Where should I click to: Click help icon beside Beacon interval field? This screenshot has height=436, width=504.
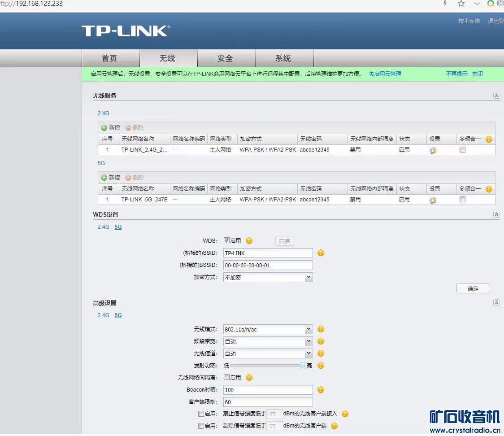[321, 390]
